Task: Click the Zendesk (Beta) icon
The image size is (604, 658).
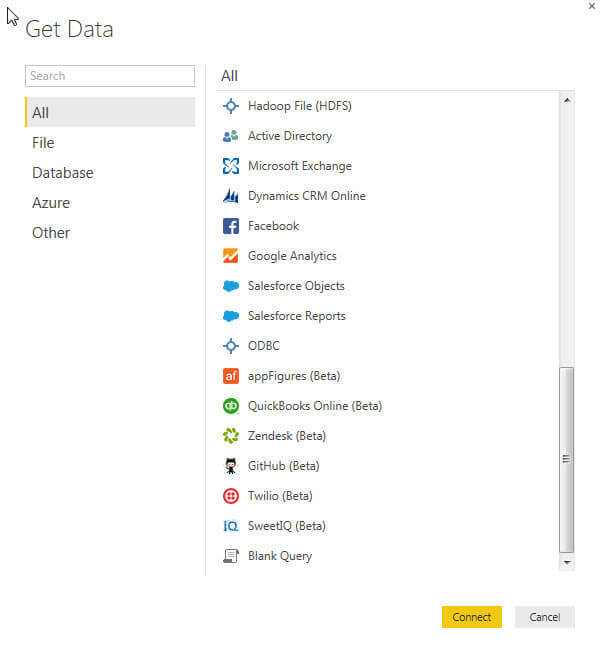Action: click(231, 436)
